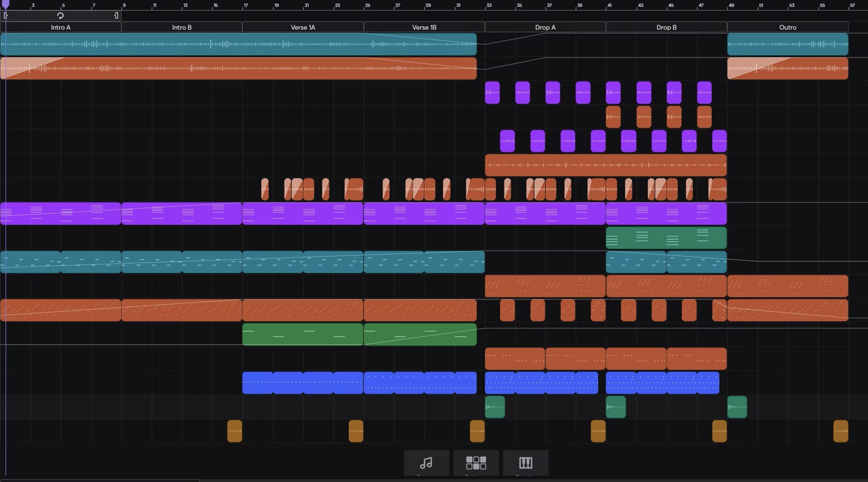Image resolution: width=868 pixels, height=482 pixels.
Task: Open the music notes panel button
Action: click(x=426, y=463)
